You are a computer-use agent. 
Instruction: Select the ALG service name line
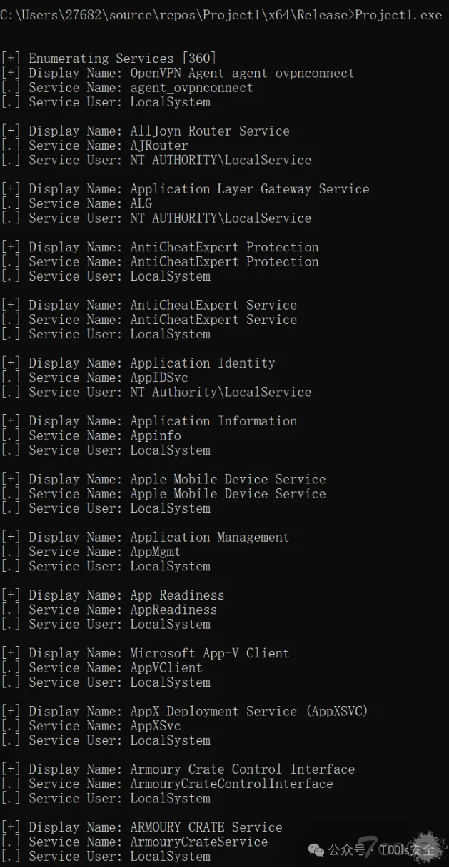coord(76,203)
